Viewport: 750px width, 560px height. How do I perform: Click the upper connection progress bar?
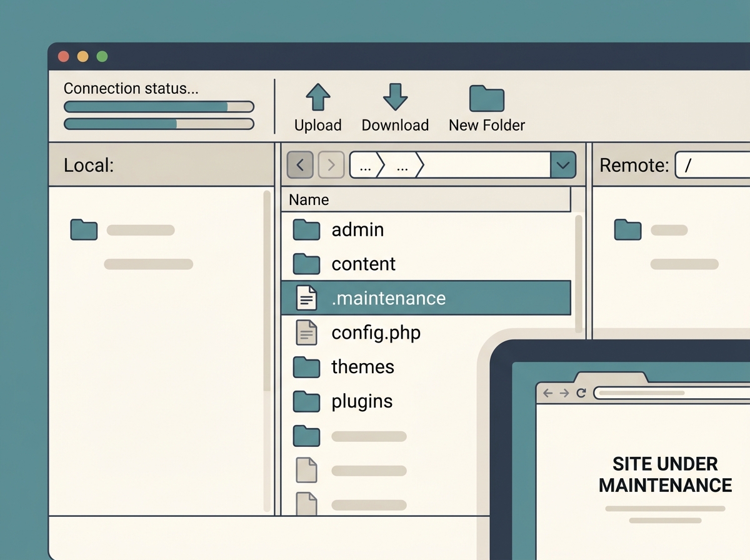point(159,107)
